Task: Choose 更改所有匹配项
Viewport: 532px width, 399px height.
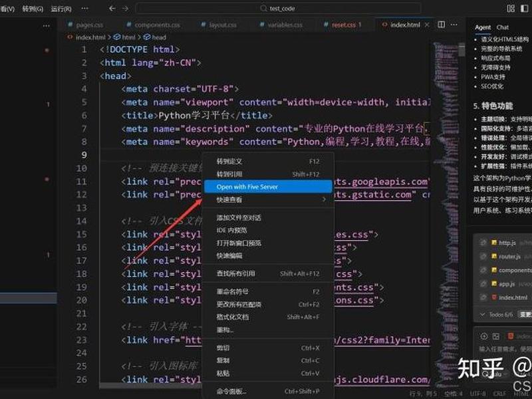Action: (x=268, y=305)
